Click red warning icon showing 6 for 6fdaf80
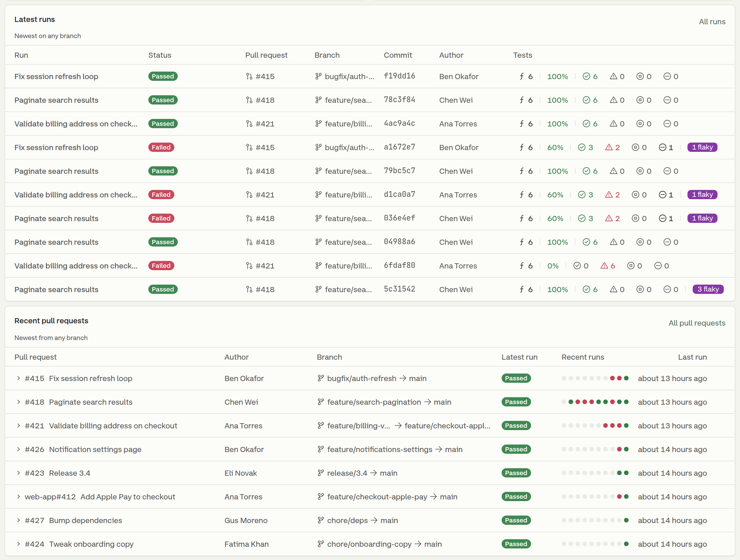Image resolution: width=740 pixels, height=560 pixels. tap(604, 266)
